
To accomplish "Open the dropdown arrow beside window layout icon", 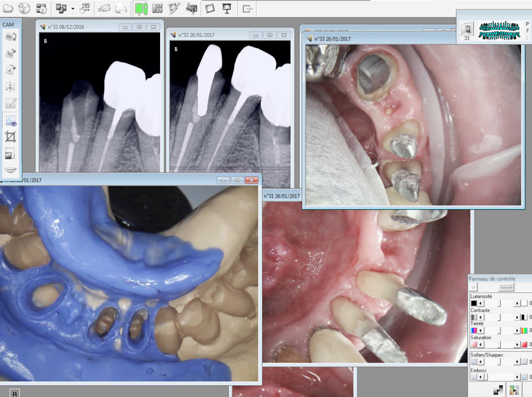I will (73, 9).
